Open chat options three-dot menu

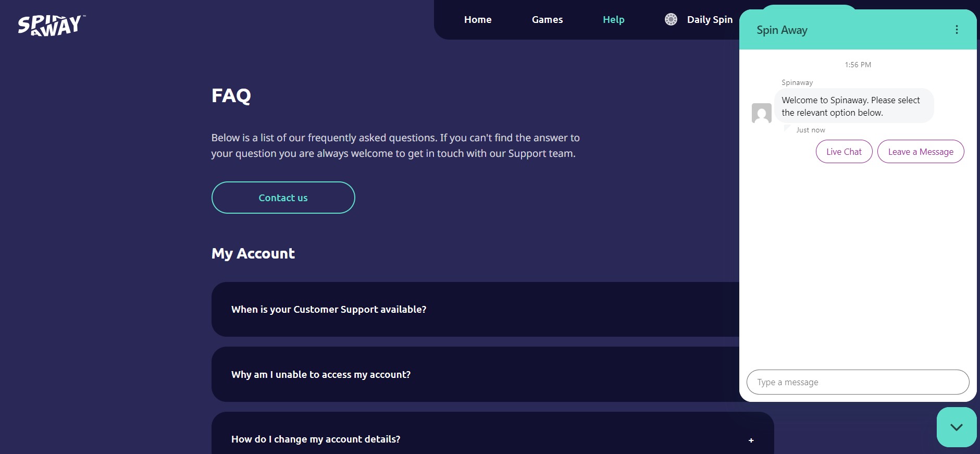(957, 30)
